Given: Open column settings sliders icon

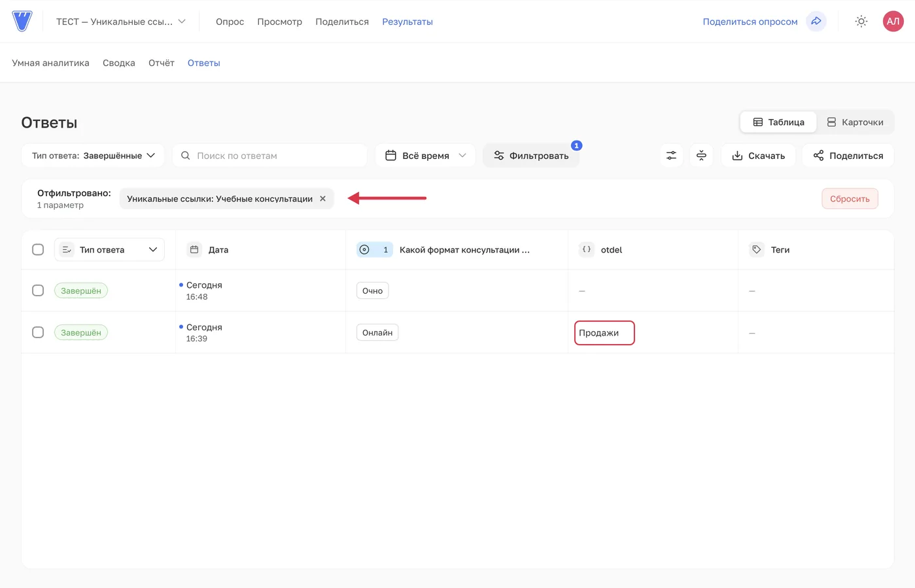Looking at the screenshot, I should coord(671,156).
